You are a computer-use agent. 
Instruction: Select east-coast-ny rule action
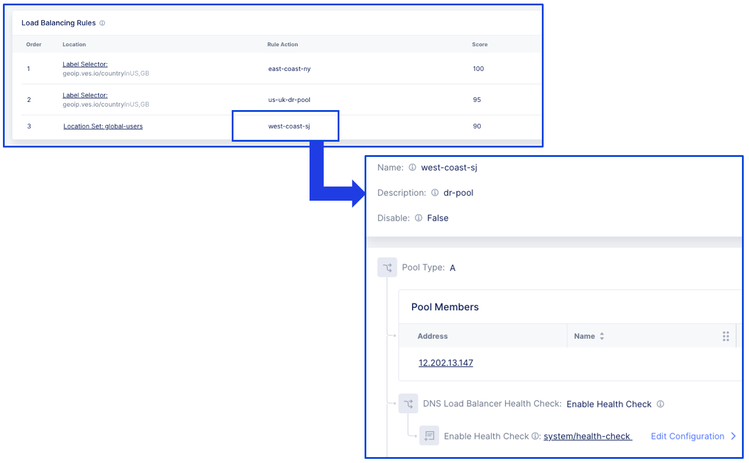tap(289, 69)
